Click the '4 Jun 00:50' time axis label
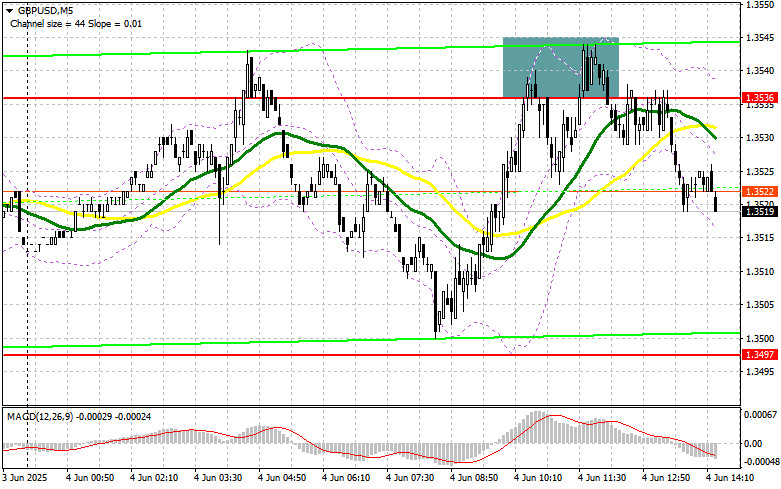The height and width of the screenshot is (489, 781). point(90,478)
